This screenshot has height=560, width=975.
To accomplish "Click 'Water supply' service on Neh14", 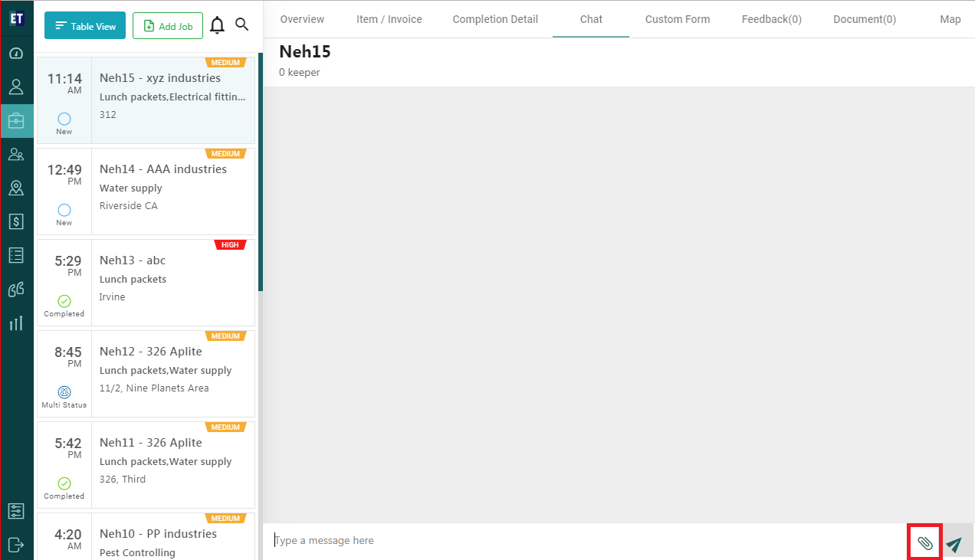I will tap(131, 188).
